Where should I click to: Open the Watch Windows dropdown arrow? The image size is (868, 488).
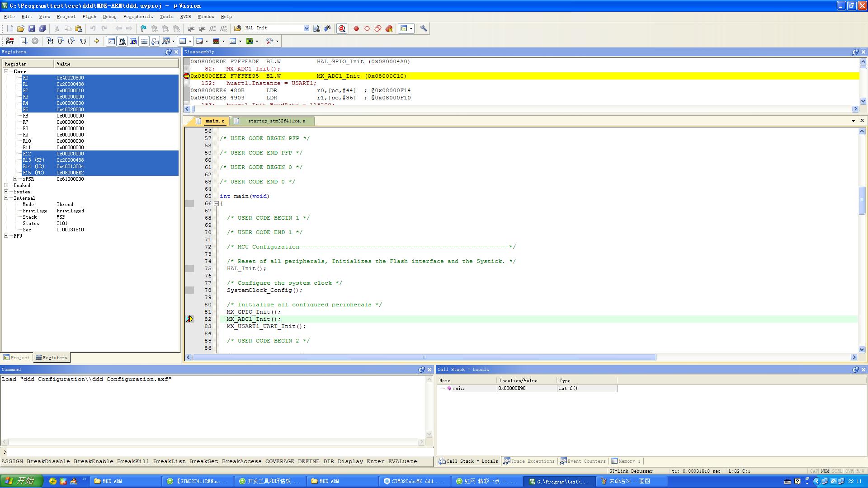pos(174,42)
